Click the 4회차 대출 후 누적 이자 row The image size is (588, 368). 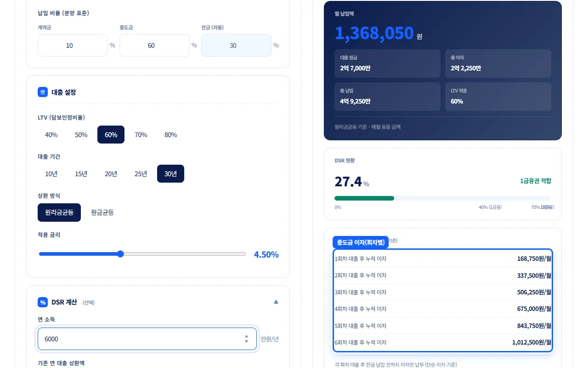(x=443, y=309)
